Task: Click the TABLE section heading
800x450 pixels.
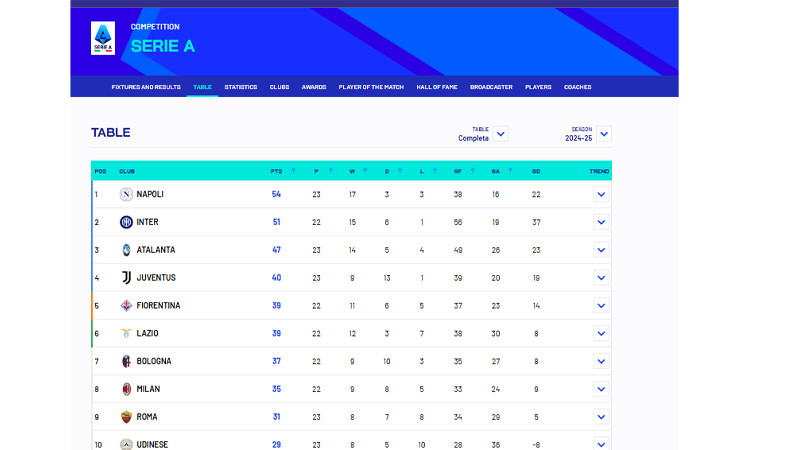Action: (111, 133)
